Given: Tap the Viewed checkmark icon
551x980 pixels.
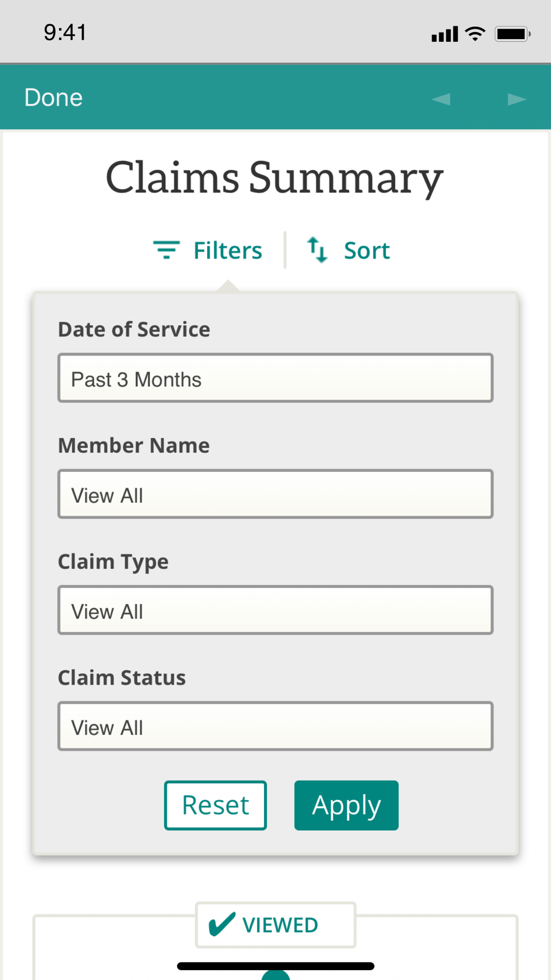Looking at the screenshot, I should 222,924.
